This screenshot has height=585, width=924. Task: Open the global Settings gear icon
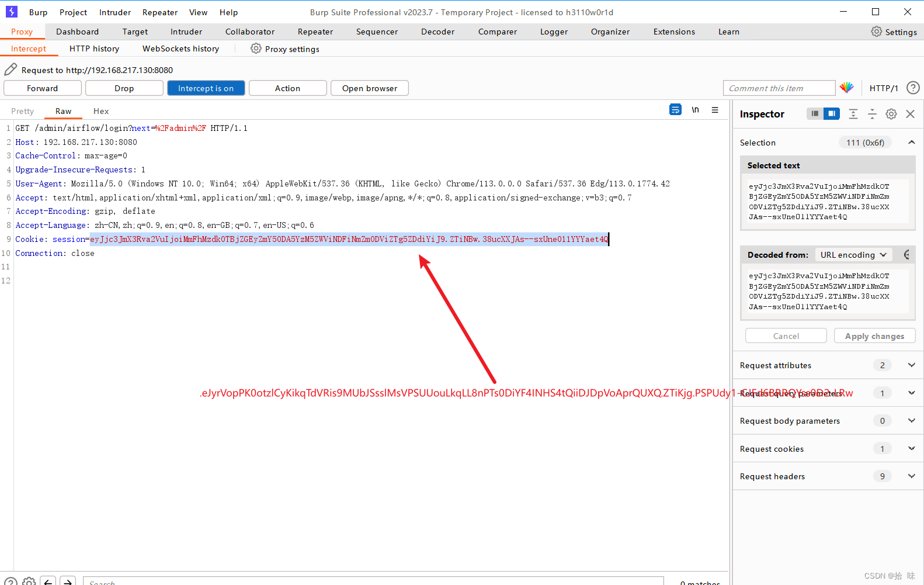[877, 32]
